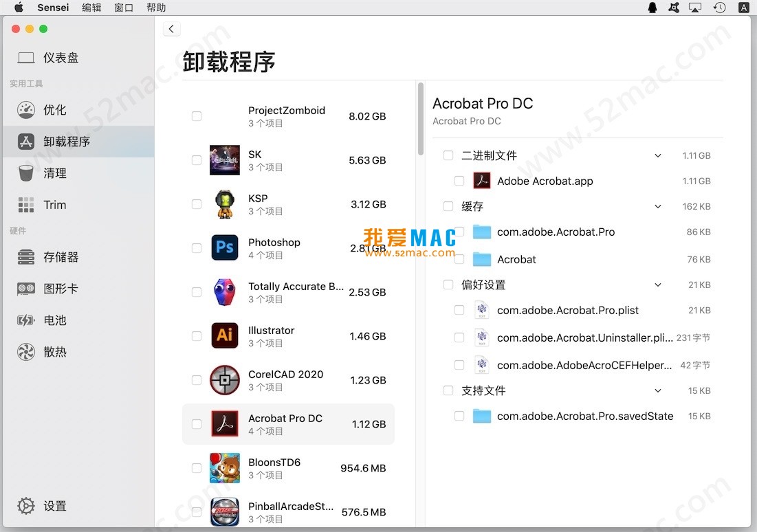
Task: Open the input source menu in menu bar
Action: click(x=743, y=8)
